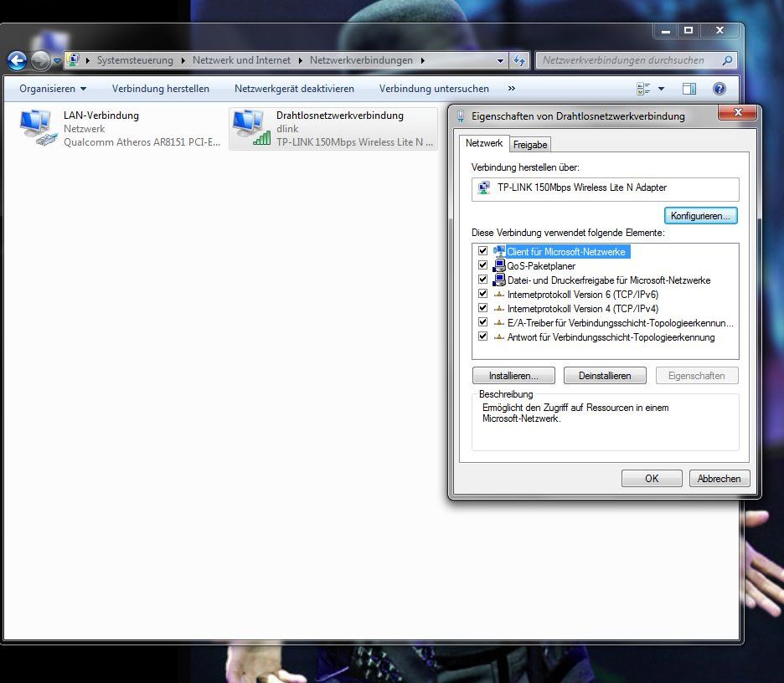Viewport: 784px width, 683px height.
Task: Select Internetprotokoll Version 4 (TCP/IPv4) entry
Action: tap(582, 309)
